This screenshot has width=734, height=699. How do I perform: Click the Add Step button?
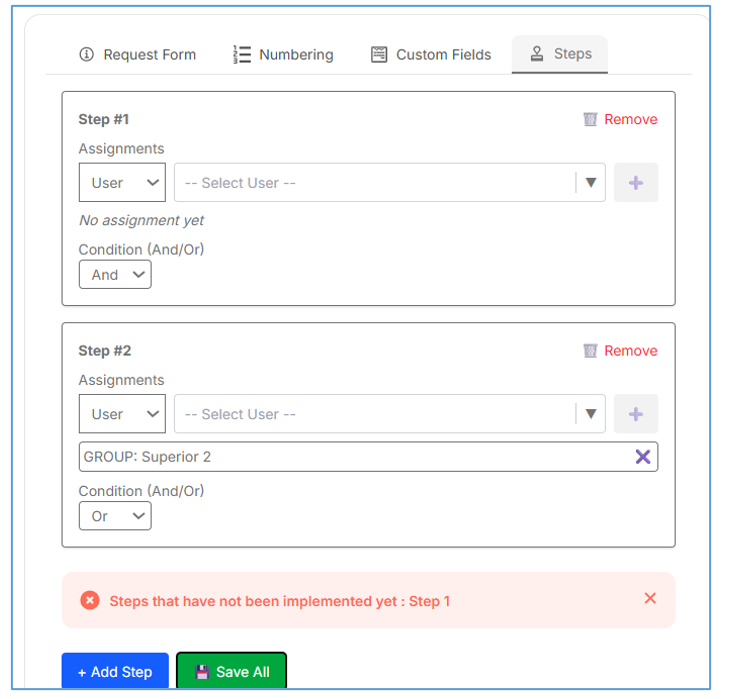[x=115, y=672]
